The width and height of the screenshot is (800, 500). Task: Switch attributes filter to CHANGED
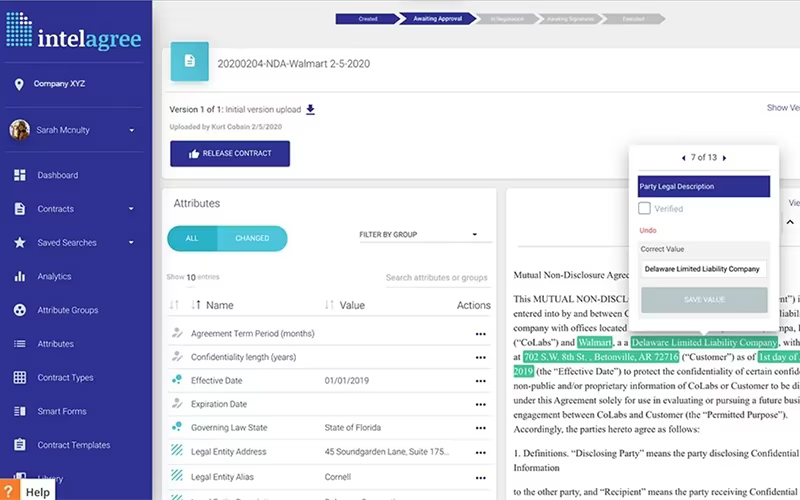coord(252,238)
